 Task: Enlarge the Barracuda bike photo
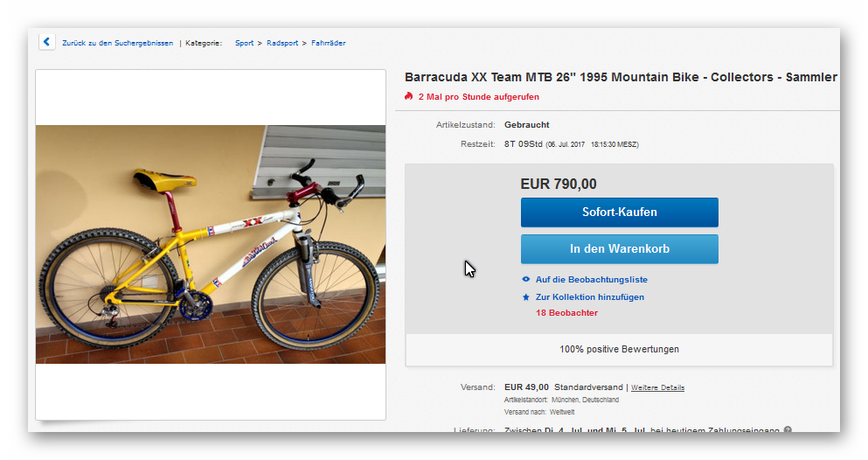click(211, 244)
